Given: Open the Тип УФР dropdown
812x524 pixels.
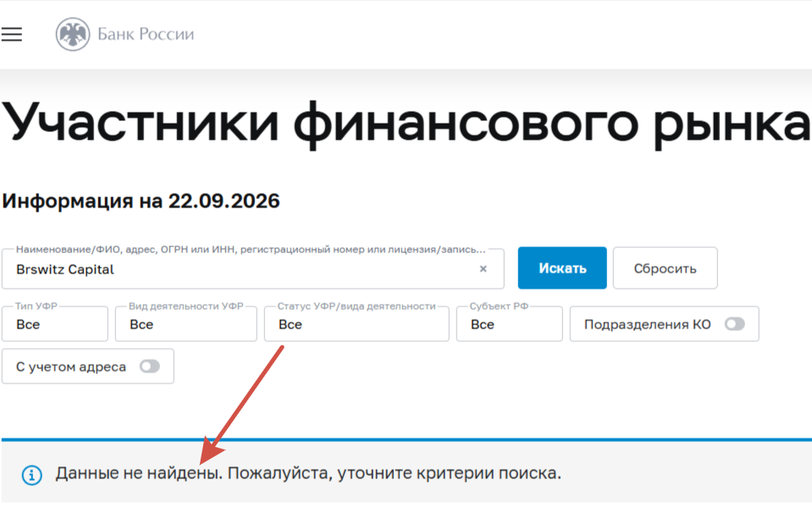Looking at the screenshot, I should tap(55, 324).
